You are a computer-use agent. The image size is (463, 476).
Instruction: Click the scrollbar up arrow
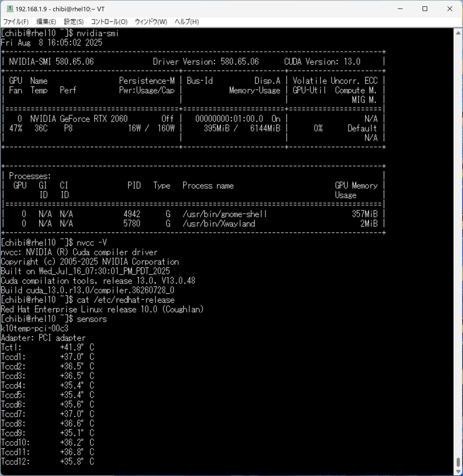coord(458,33)
